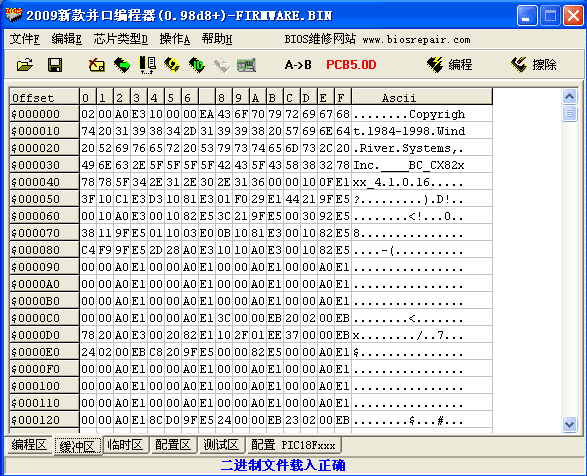Click byte C4 in row $000080

pyautogui.click(x=88, y=250)
